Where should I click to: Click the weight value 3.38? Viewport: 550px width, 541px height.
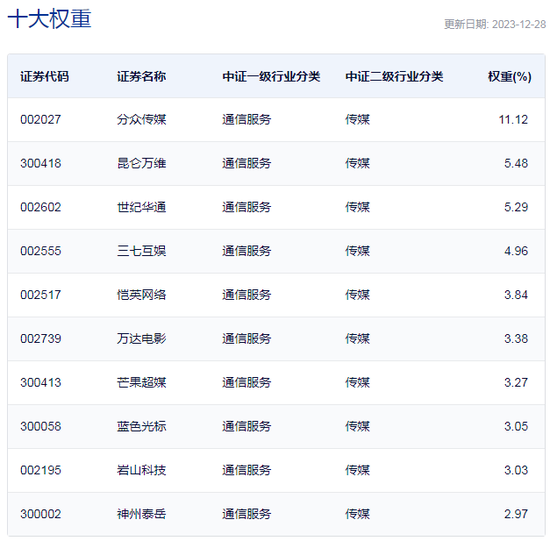[516, 339]
